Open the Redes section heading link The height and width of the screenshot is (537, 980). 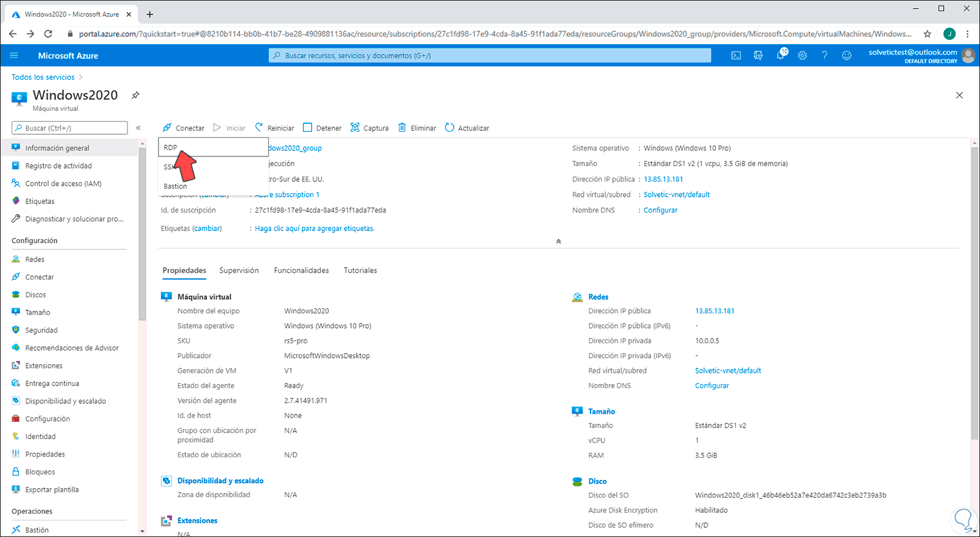[x=598, y=297]
